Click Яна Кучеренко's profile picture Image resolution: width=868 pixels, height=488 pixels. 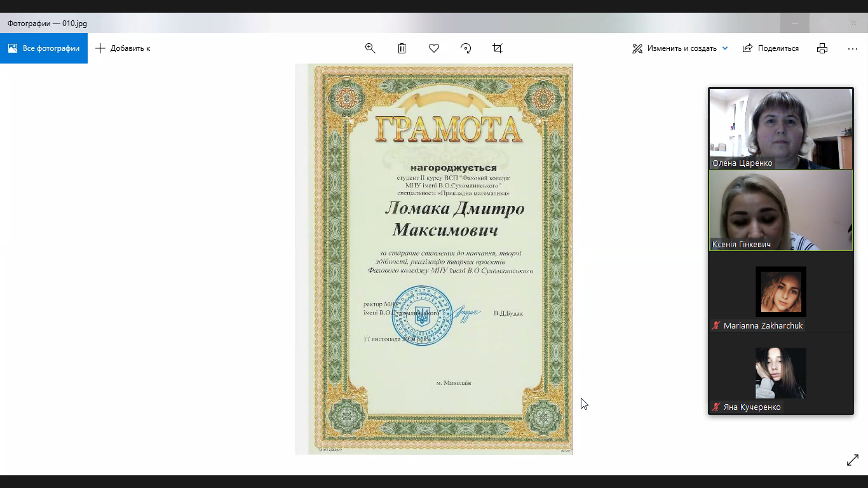(781, 373)
